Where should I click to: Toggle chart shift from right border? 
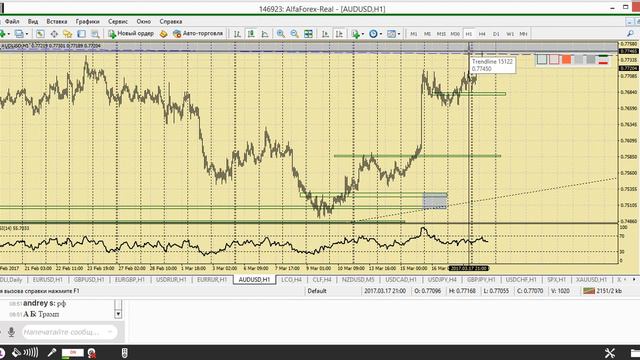pyautogui.click(x=339, y=34)
